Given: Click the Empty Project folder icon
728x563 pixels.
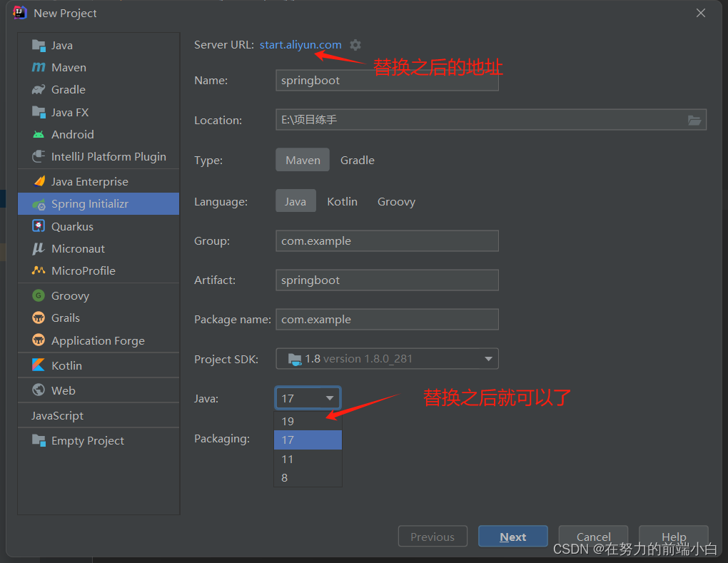Looking at the screenshot, I should point(39,440).
